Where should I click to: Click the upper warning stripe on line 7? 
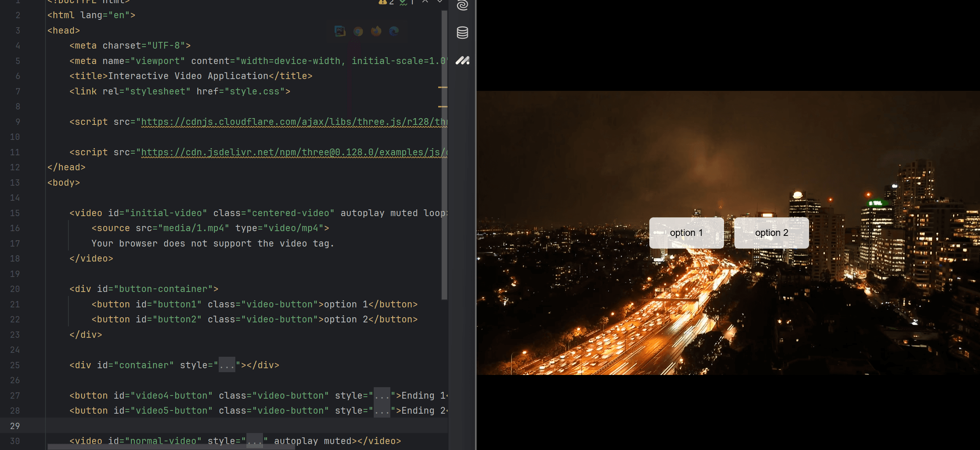(x=443, y=87)
